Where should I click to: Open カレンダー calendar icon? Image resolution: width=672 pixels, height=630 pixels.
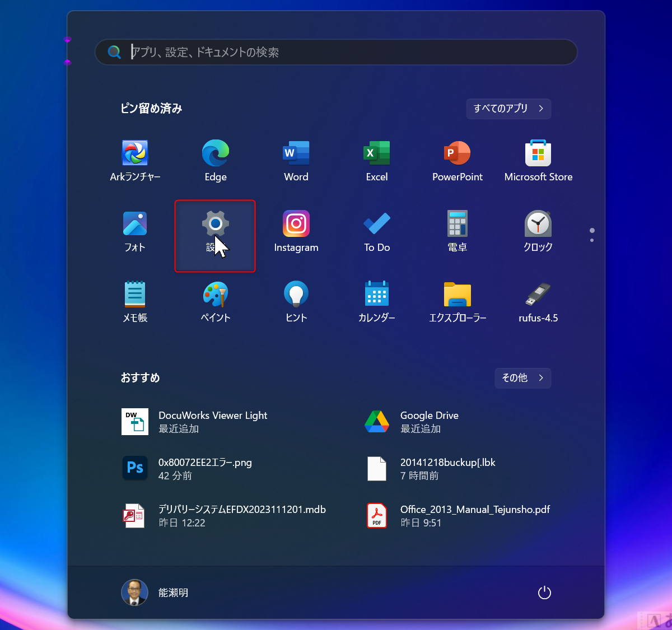tap(377, 295)
